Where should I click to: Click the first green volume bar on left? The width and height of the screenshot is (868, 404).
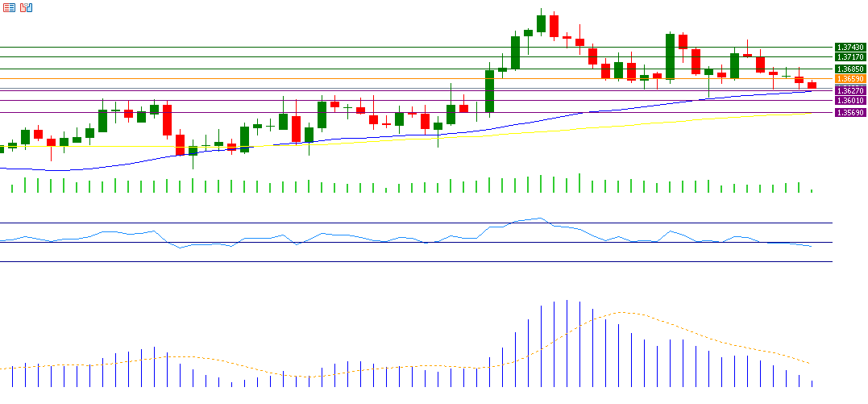12,187
